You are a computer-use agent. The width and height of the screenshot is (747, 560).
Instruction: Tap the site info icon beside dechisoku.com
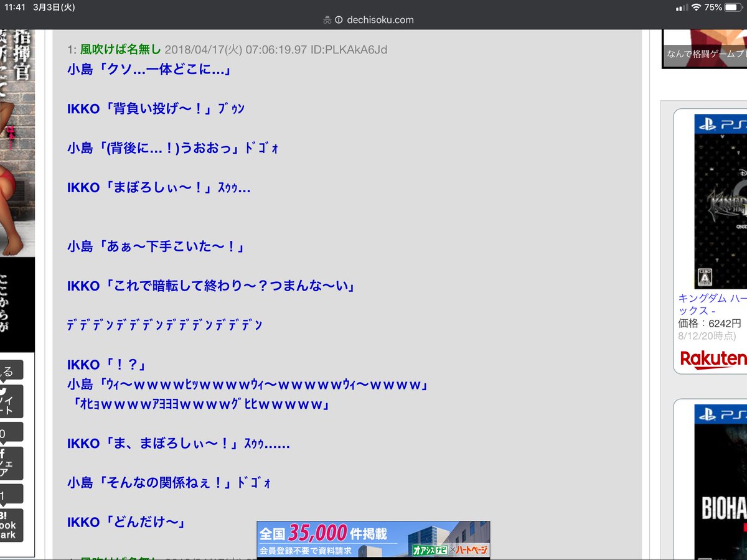(x=339, y=20)
